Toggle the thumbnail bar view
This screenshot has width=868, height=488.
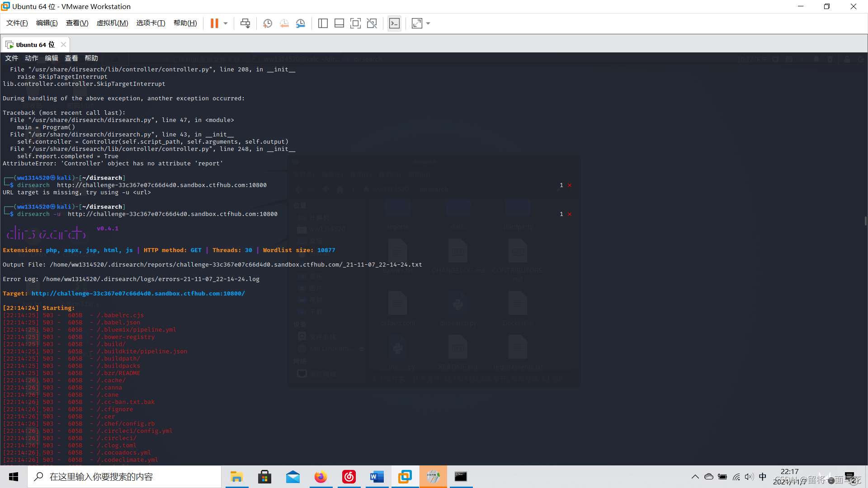[339, 23]
